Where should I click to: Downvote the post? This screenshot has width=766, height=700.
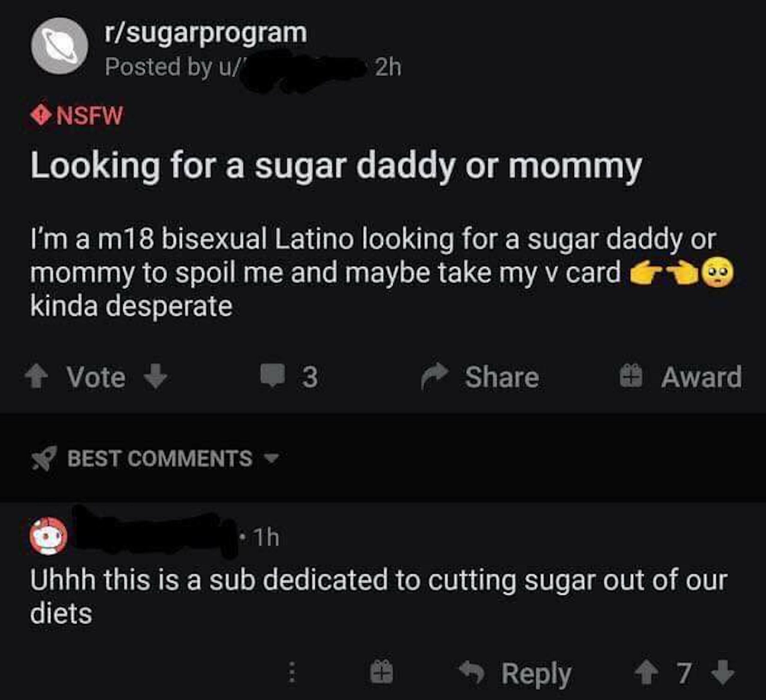(156, 376)
